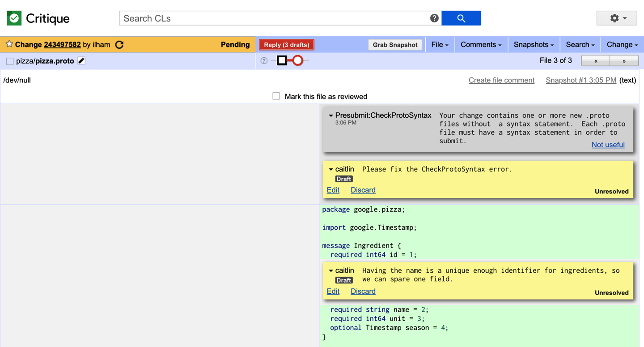Enable Mark this file as reviewed
Viewport: 644px width, 347px height.
click(x=276, y=96)
